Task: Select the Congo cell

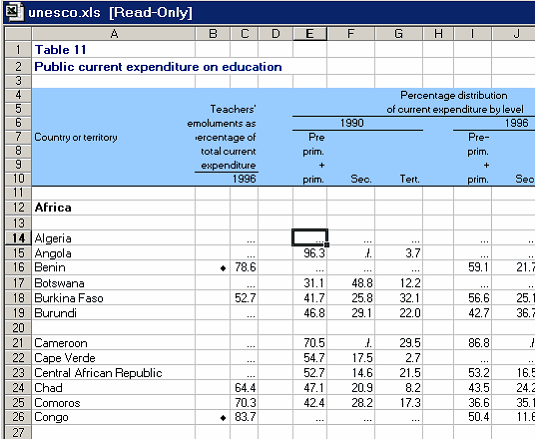Action: (114, 417)
